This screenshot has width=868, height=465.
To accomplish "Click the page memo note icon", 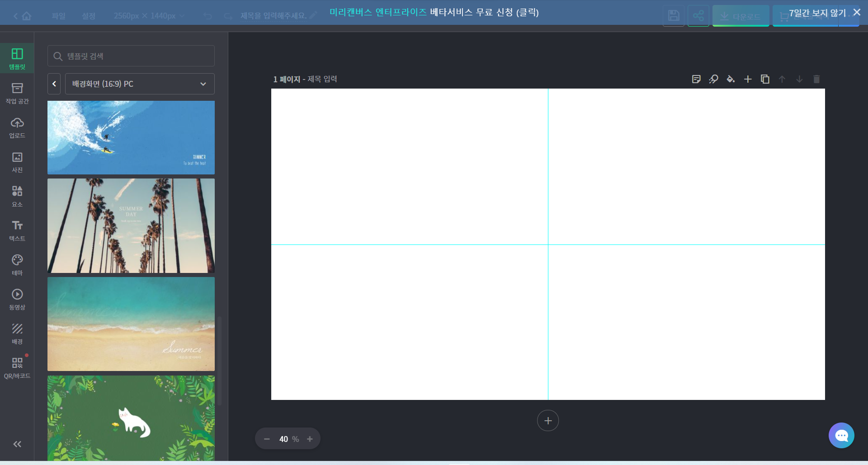I will (x=696, y=79).
